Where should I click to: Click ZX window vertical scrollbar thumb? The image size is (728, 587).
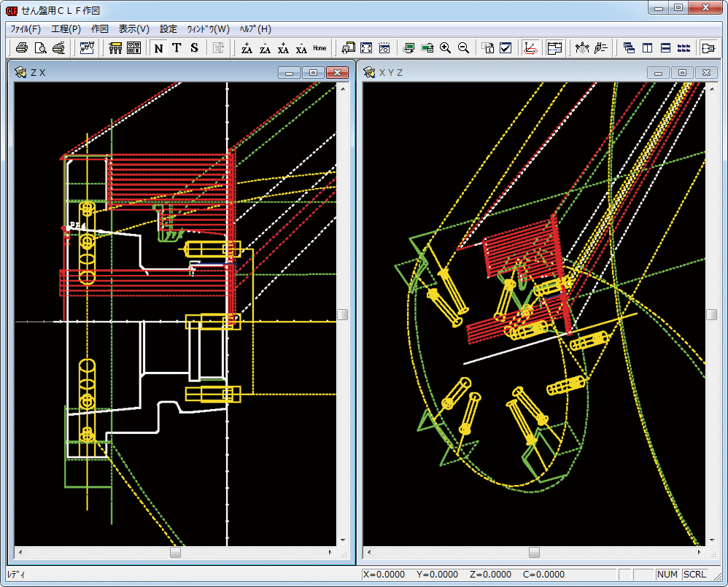(343, 314)
